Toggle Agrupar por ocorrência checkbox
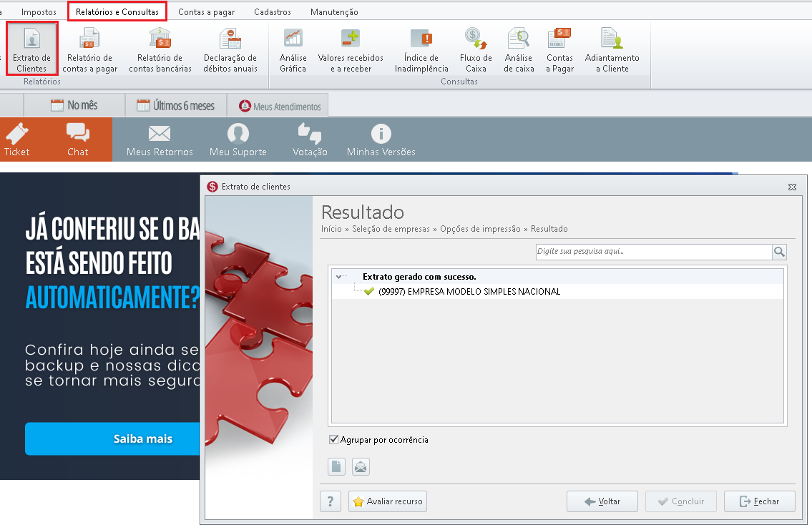 pos(334,439)
